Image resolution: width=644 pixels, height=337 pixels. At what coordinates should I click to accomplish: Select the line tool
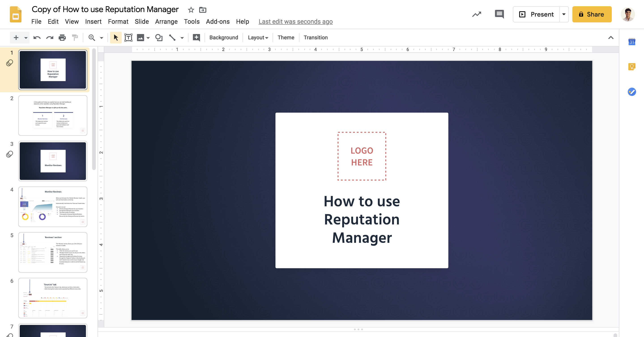click(172, 38)
